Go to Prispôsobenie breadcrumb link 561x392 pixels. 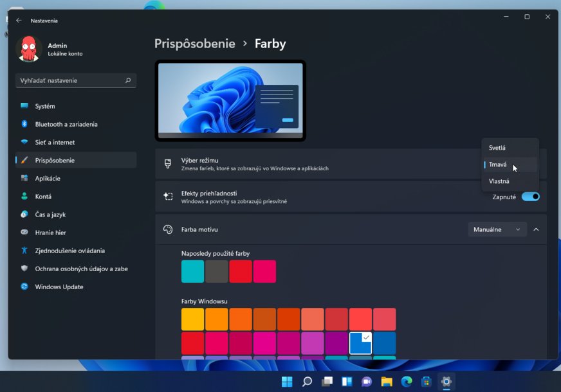coord(194,44)
